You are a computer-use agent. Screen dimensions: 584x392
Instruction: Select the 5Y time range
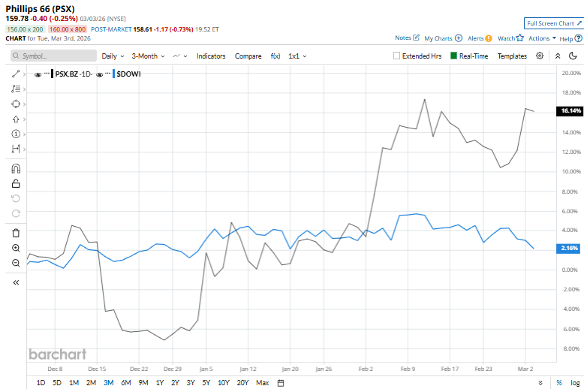[206, 383]
